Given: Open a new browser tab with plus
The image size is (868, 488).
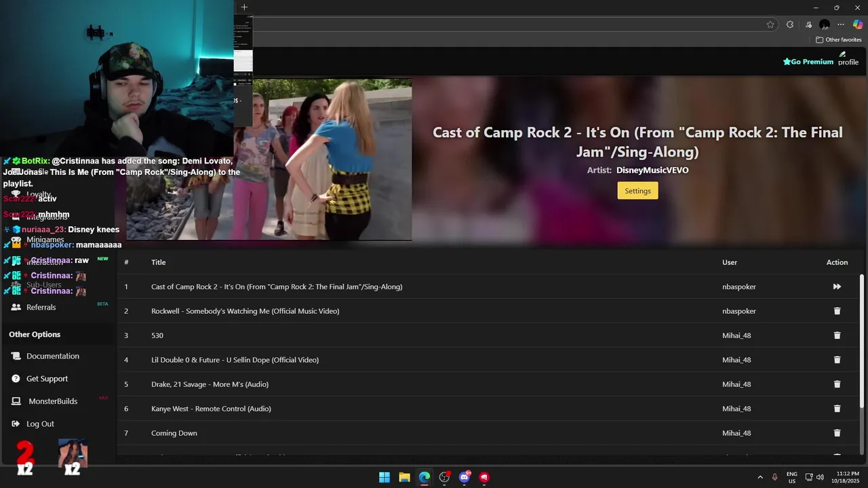Looking at the screenshot, I should click(244, 7).
